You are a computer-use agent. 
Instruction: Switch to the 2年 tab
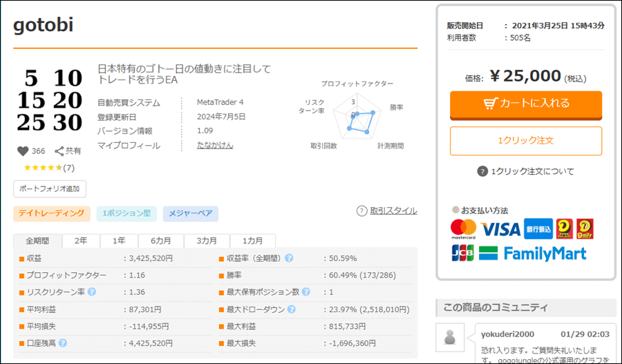(81, 241)
